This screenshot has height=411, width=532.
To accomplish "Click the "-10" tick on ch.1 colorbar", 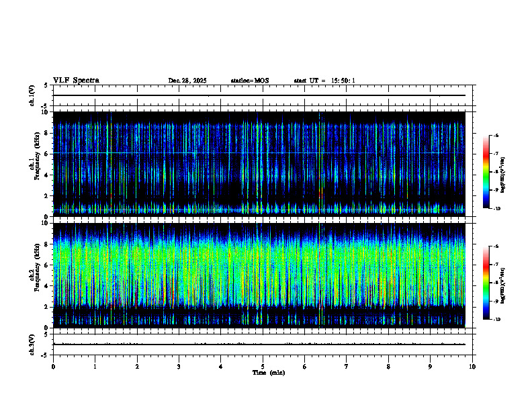I will click(497, 209).
